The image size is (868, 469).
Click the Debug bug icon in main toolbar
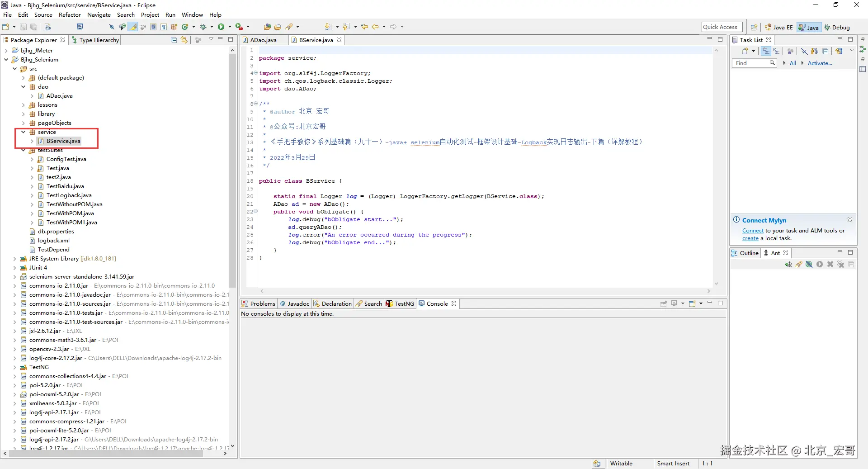[203, 27]
